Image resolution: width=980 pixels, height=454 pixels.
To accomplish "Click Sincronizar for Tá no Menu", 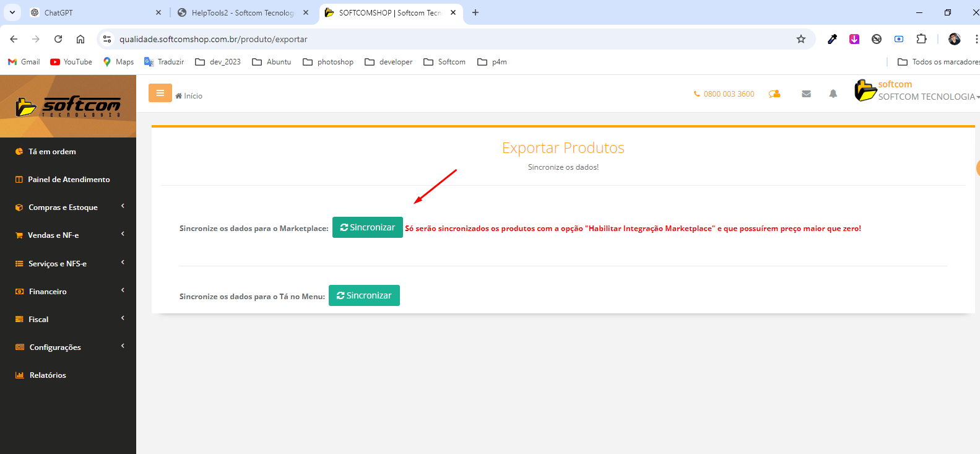I will coord(364,295).
